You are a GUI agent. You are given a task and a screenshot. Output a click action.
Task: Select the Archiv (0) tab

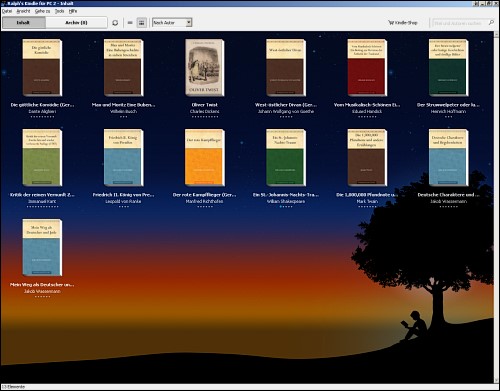click(x=76, y=23)
